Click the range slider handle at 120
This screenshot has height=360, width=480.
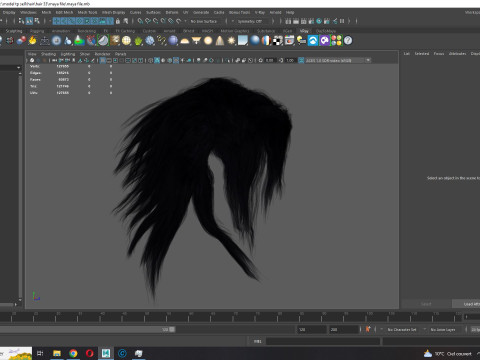click(x=172, y=329)
